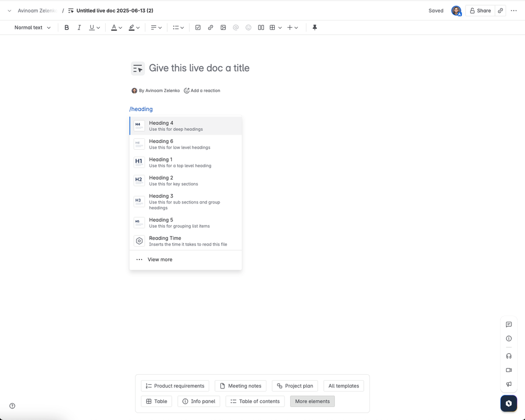Insert an action item checkbox
This screenshot has height=420, width=525.
point(198,27)
